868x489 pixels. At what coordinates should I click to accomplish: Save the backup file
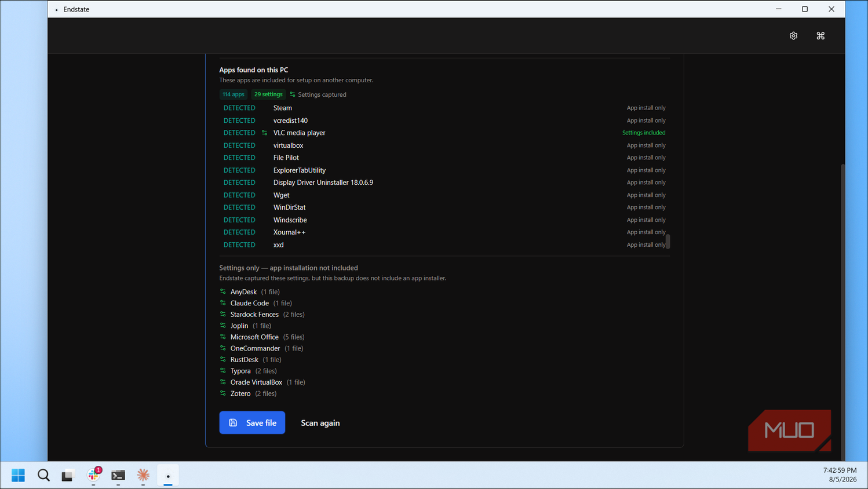point(252,422)
